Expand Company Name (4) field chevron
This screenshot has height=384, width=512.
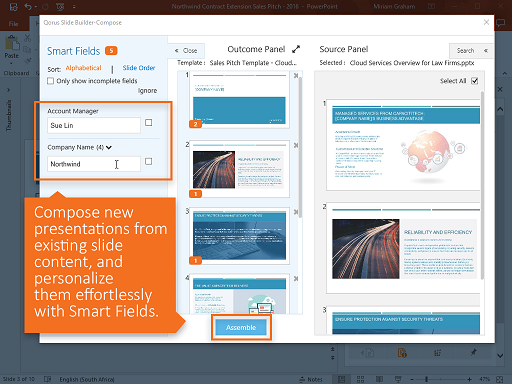[x=109, y=147]
